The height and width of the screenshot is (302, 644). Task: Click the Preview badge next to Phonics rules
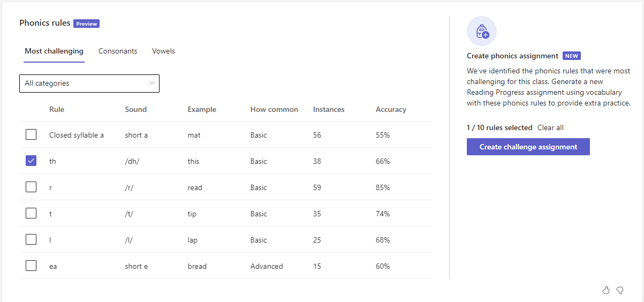tap(86, 24)
